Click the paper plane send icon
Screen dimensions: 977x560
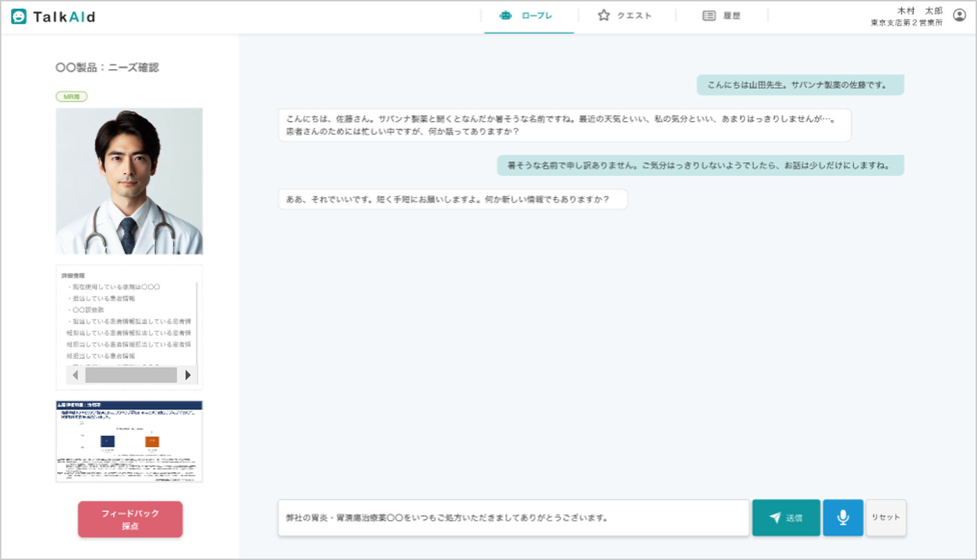point(775,518)
